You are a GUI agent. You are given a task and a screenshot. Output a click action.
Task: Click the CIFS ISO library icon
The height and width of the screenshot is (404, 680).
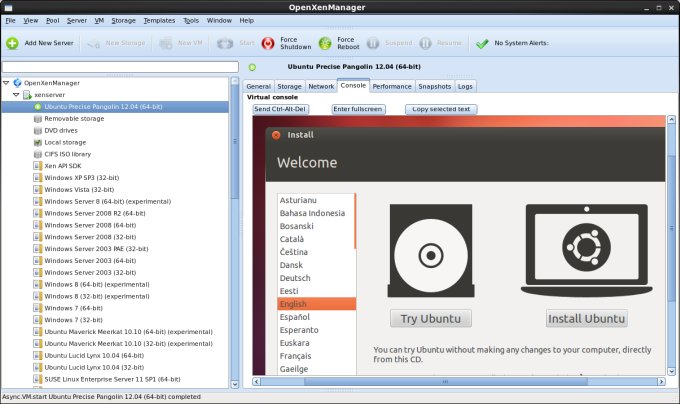tap(38, 154)
